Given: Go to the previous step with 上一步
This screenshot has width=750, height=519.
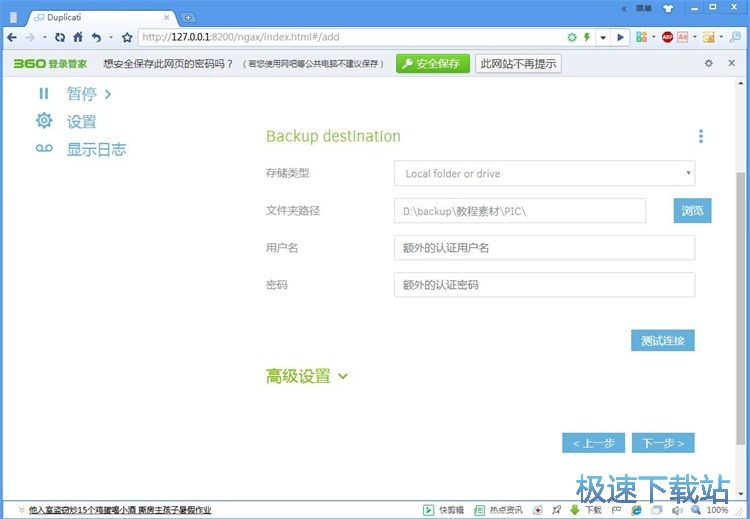Looking at the screenshot, I should pos(593,443).
